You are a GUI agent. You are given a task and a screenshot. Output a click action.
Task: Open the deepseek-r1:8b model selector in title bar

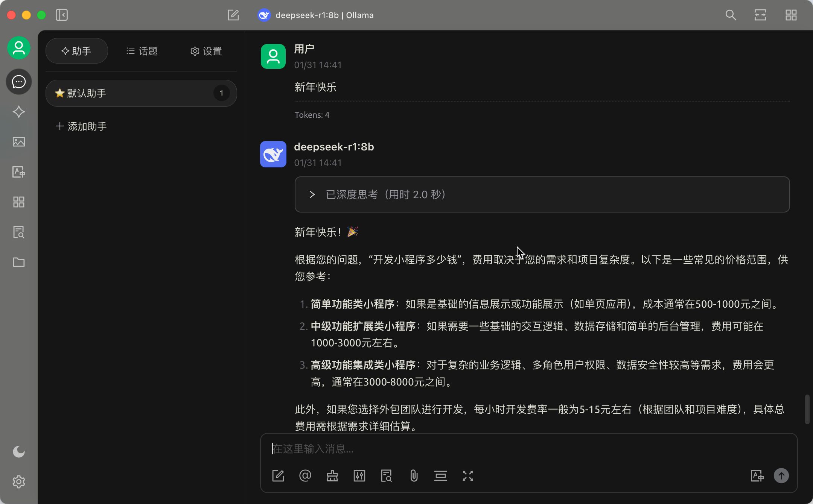pos(316,15)
